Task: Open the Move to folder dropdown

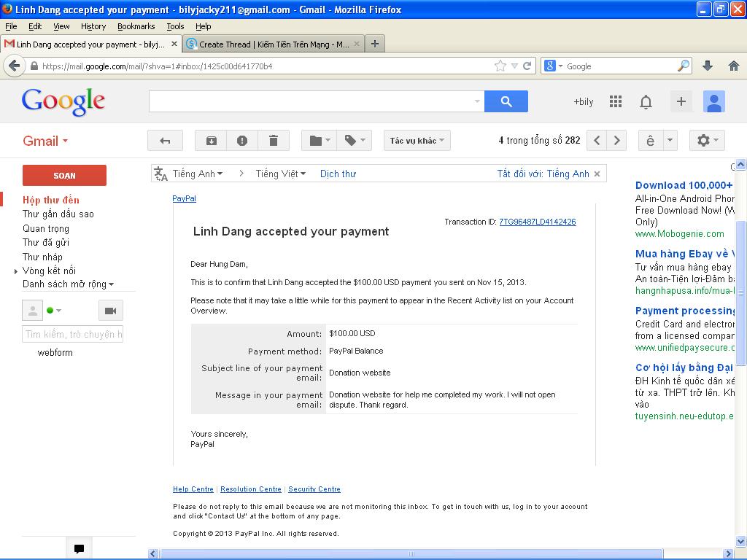Action: 320,141
